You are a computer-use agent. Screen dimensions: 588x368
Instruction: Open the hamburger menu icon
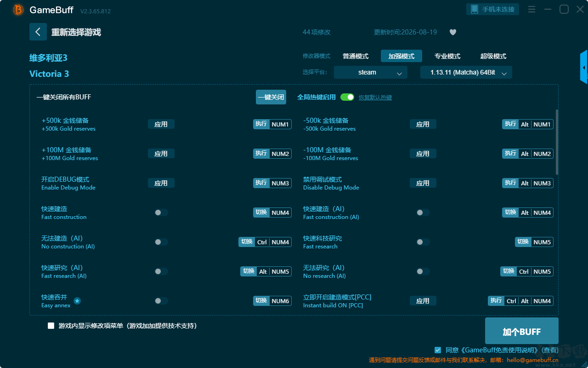(531, 9)
